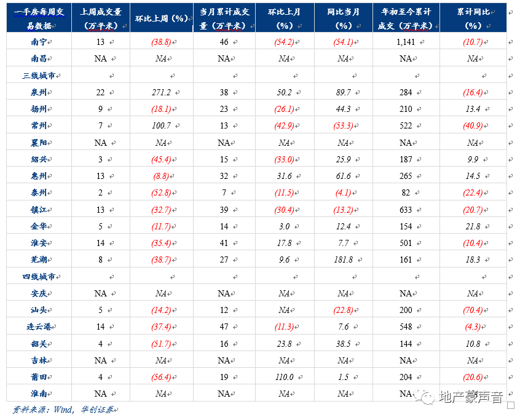Click the 资料来源 Wind source caption
The width and height of the screenshot is (520, 420).
(64, 410)
